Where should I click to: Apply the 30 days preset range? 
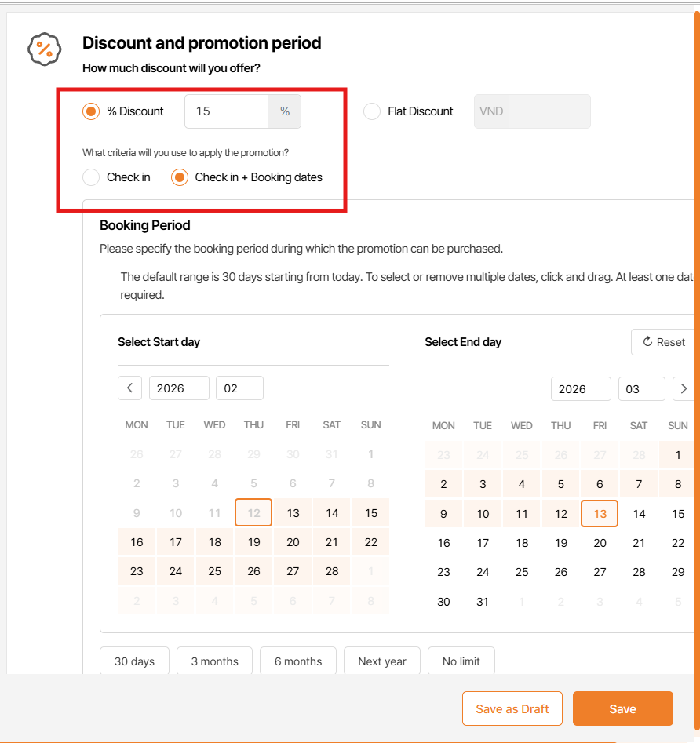tap(134, 661)
